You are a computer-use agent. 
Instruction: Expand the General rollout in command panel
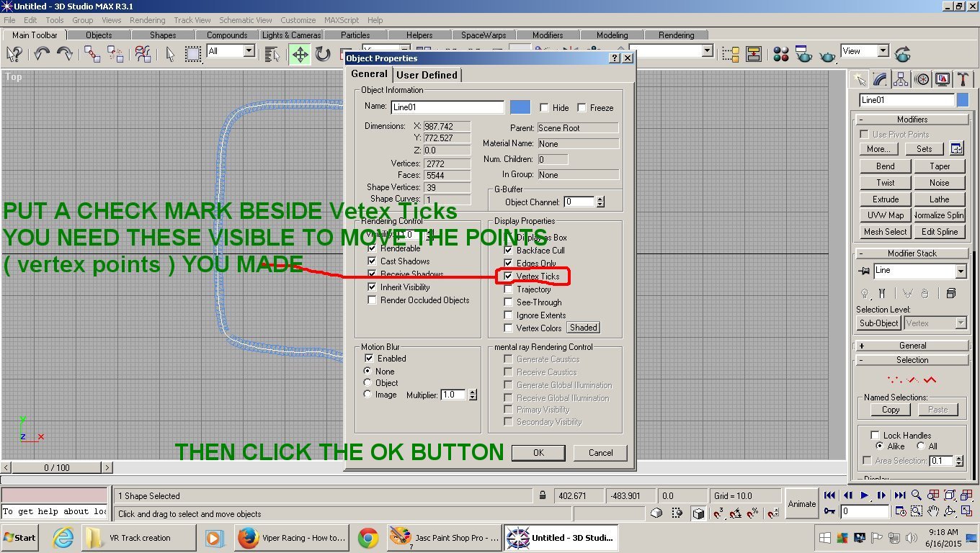point(912,346)
